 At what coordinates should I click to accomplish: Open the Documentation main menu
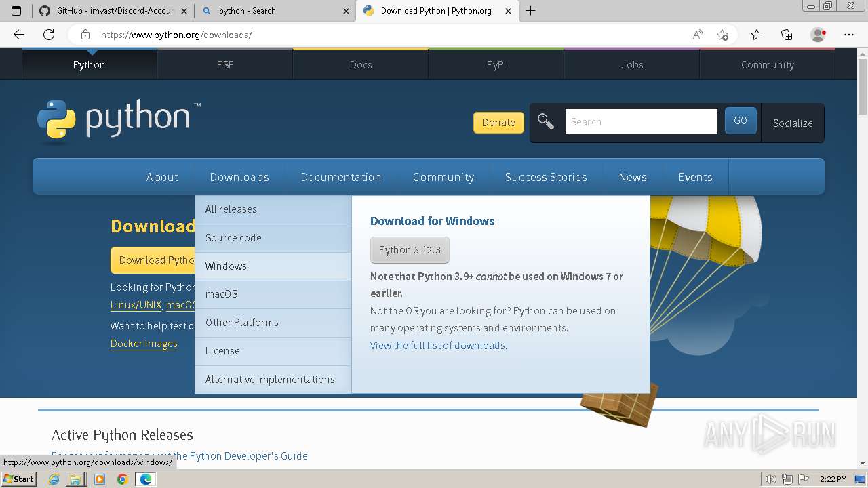[x=341, y=177]
